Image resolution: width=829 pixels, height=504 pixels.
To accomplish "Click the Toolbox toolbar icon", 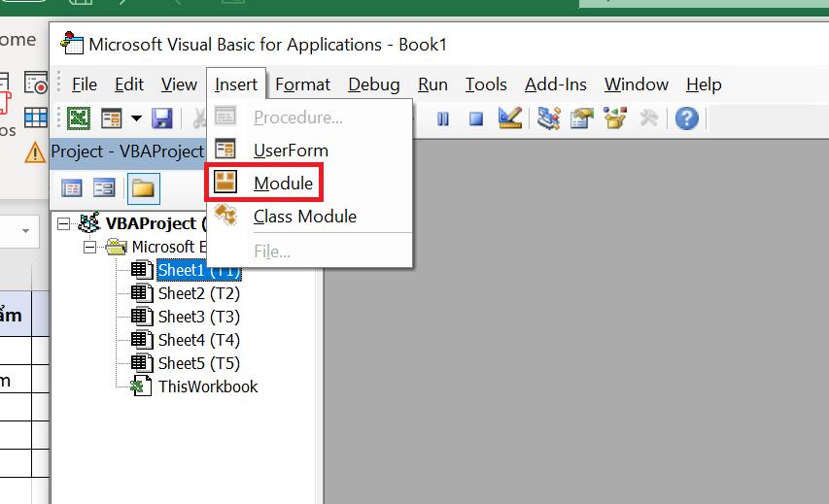I will coord(648,118).
